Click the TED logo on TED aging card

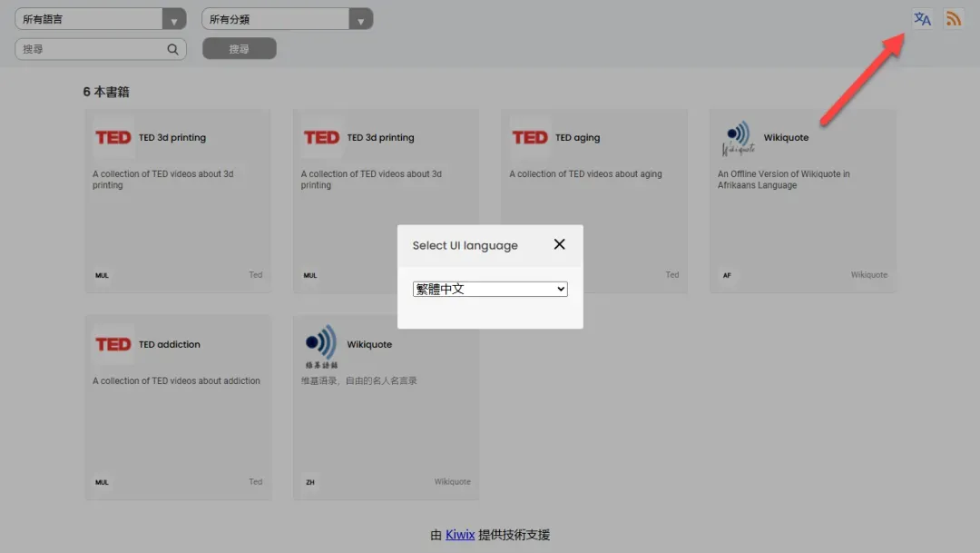tap(530, 138)
